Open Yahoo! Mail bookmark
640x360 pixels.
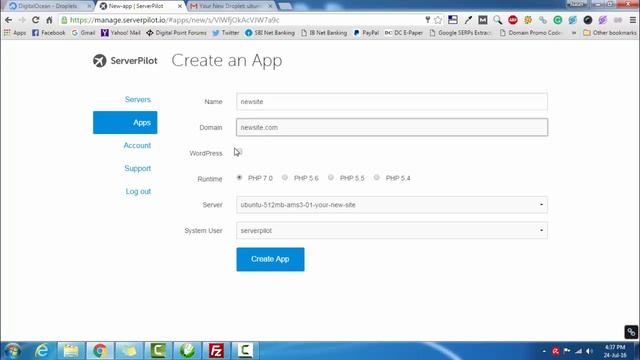coord(121,33)
